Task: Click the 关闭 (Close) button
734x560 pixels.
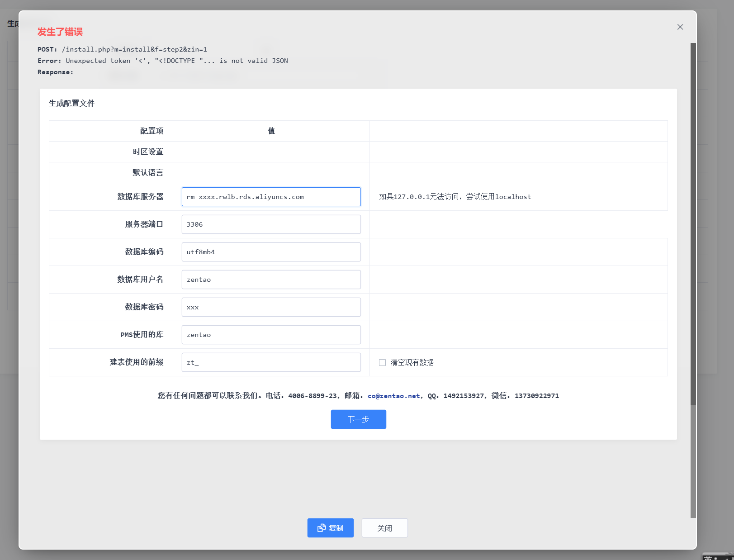Action: [385, 528]
